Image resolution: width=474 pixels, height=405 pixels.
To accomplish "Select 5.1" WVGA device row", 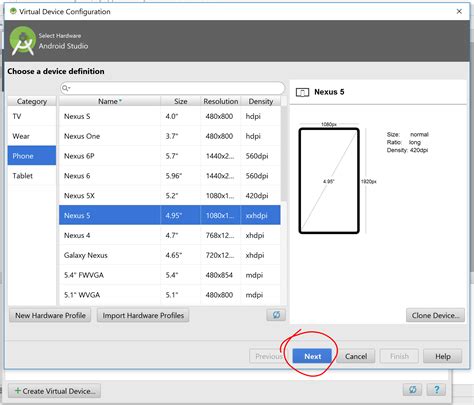I will coord(170,295).
